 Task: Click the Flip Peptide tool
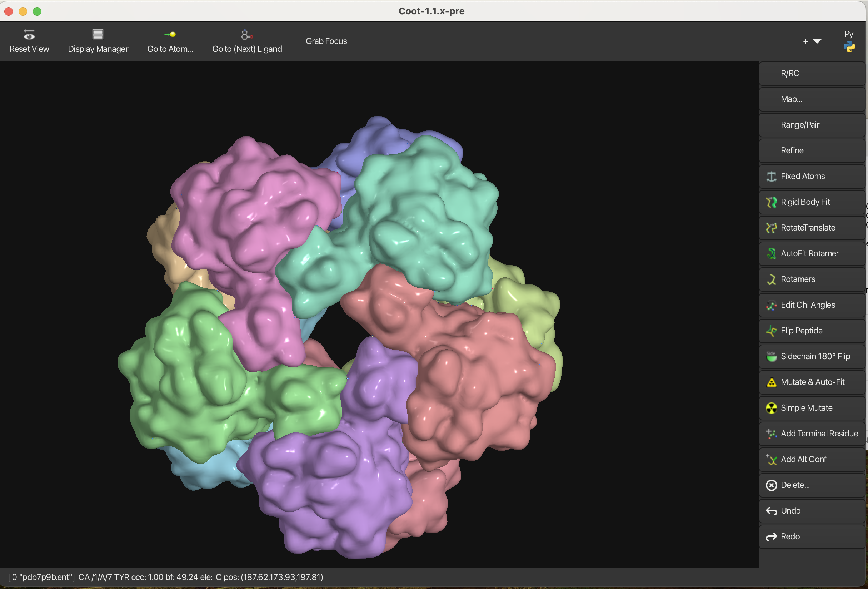812,331
